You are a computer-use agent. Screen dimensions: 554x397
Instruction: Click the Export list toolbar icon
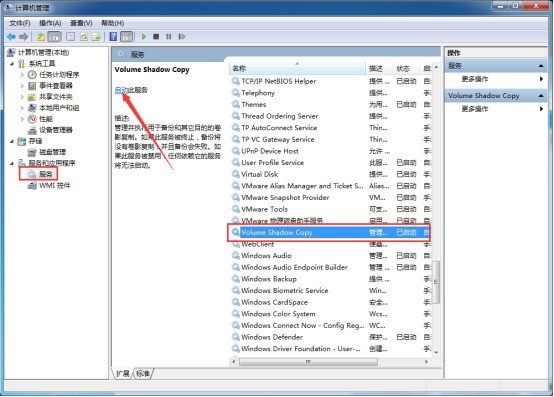pyautogui.click(x=96, y=36)
